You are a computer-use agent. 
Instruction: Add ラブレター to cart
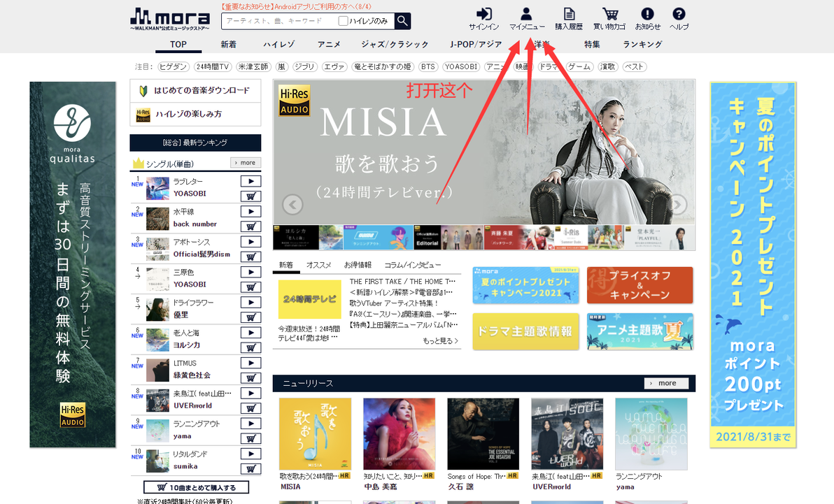pyautogui.click(x=250, y=196)
